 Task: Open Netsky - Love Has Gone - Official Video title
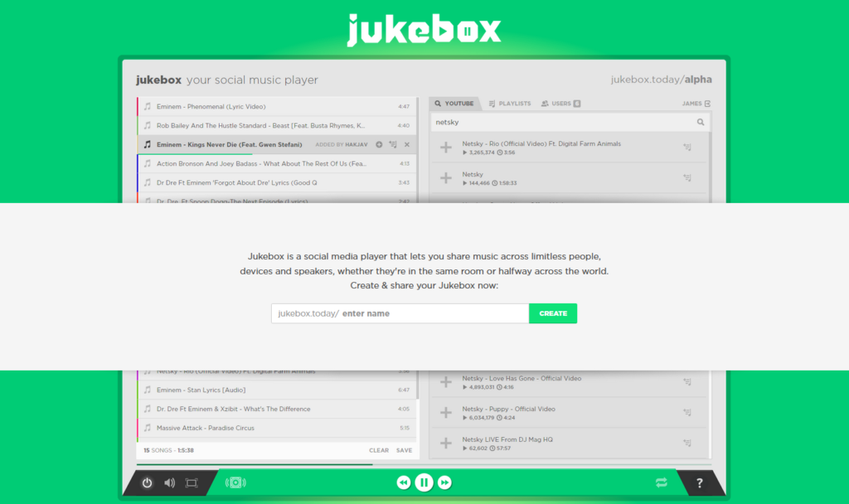coord(522,378)
